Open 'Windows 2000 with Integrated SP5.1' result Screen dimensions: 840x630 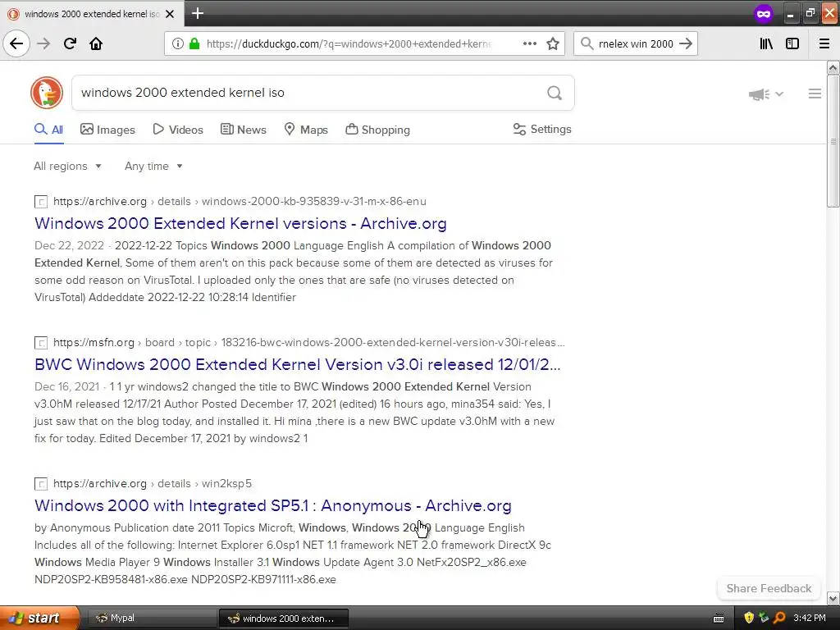(272, 505)
